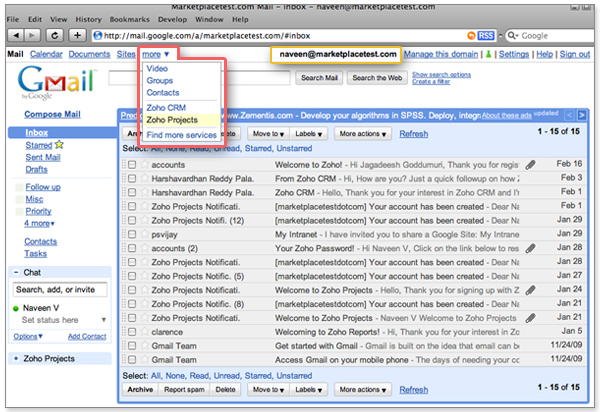600x412 pixels.
Task: Choose Contacts in the more dropdown menu
Action: click(x=163, y=93)
